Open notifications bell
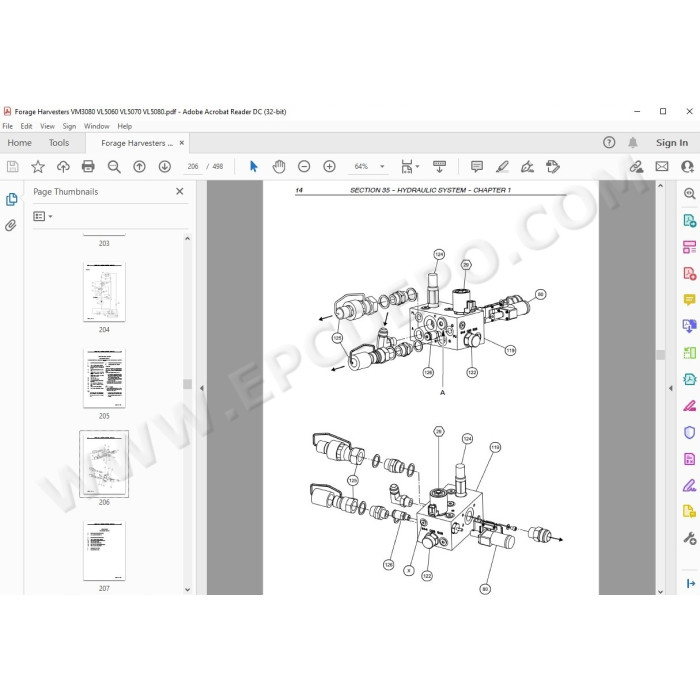Screen dimensions: 700x700 [x=633, y=142]
